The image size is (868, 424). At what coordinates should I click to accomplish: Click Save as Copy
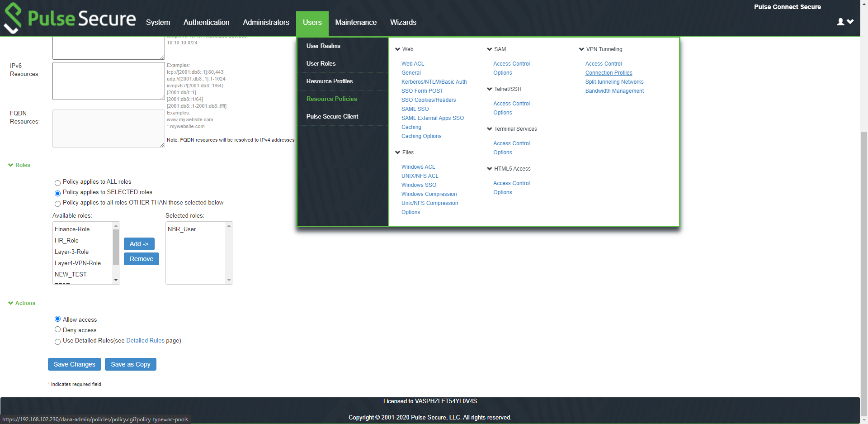(131, 364)
